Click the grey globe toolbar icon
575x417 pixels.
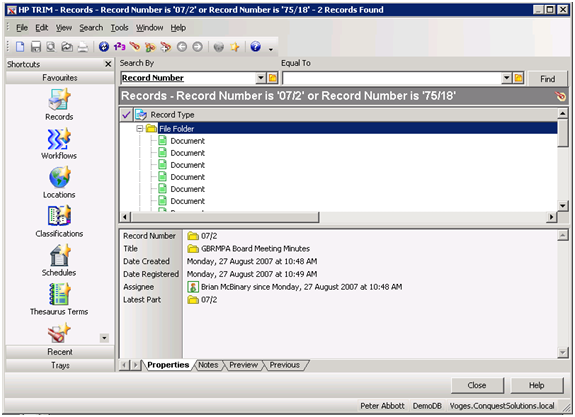[219, 47]
